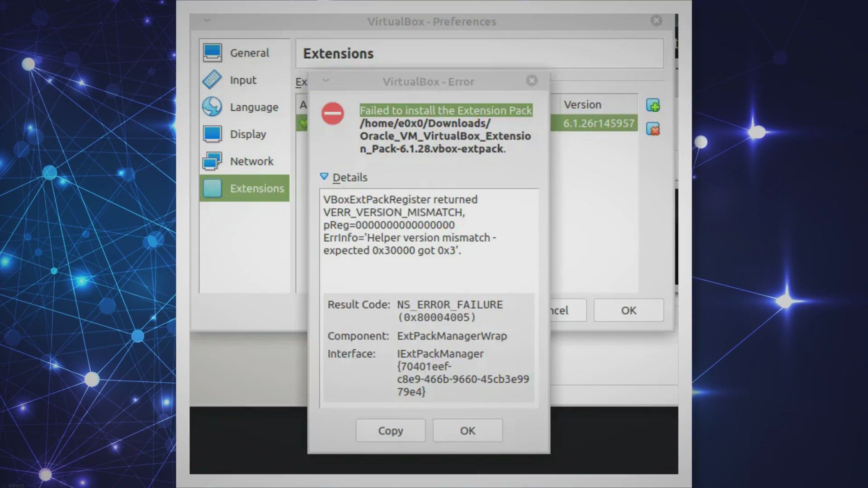The image size is (868, 488).
Task: Open the error dialog window menu chevron
Action: pos(325,80)
